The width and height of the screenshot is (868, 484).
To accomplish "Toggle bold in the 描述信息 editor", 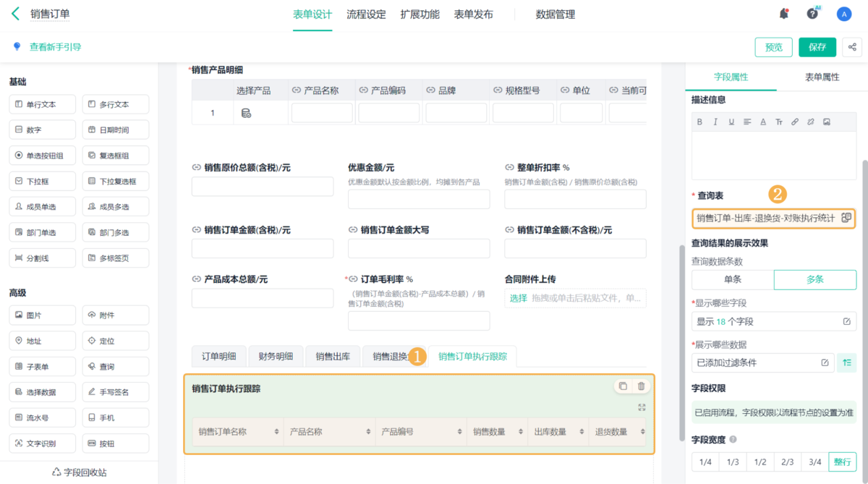I will (699, 122).
